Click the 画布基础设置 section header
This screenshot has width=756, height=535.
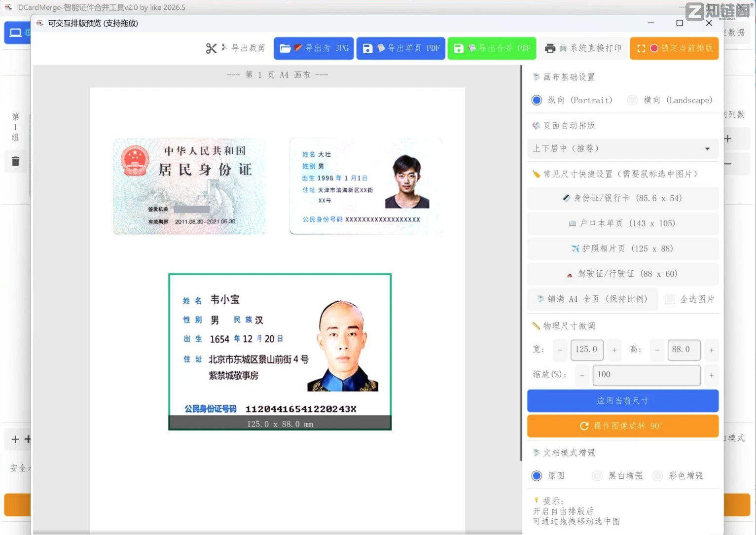click(x=569, y=77)
